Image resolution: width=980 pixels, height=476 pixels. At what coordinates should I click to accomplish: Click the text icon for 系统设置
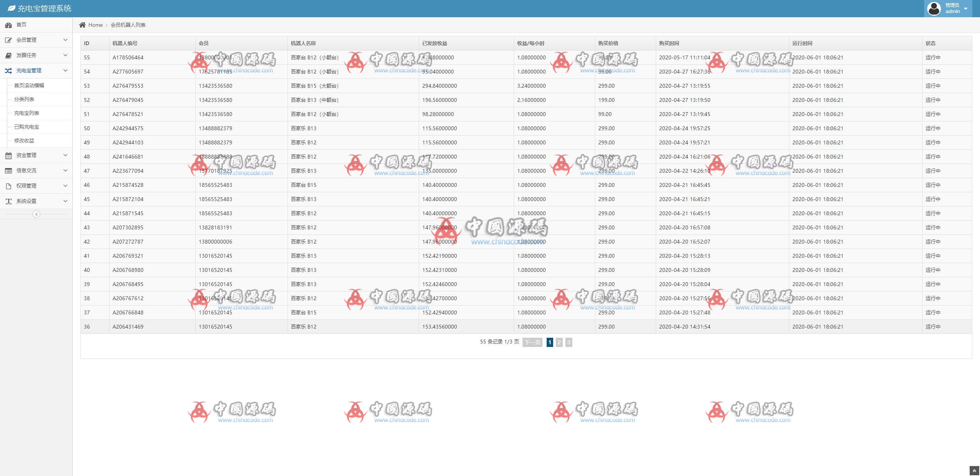tap(8, 201)
